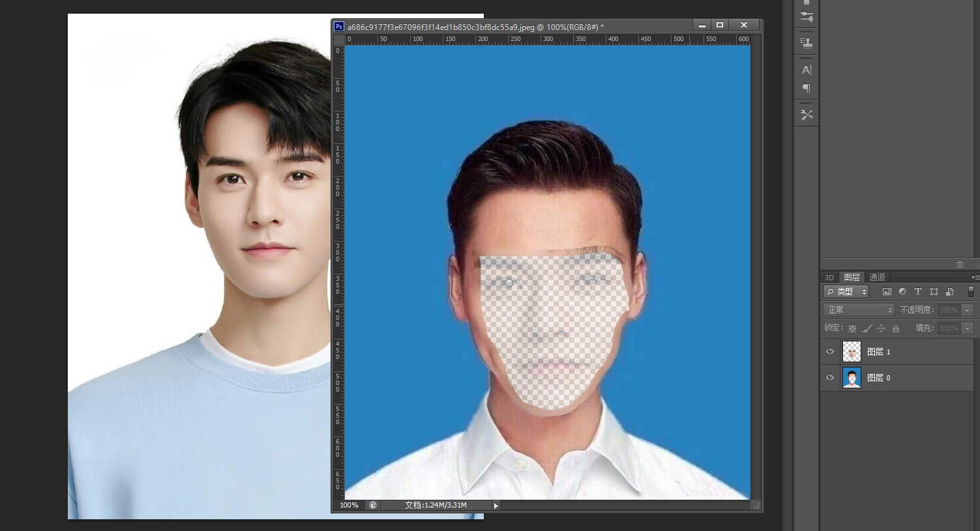Click the trash icon above Layers panel
Viewport: 980px width, 531px height.
(960, 265)
